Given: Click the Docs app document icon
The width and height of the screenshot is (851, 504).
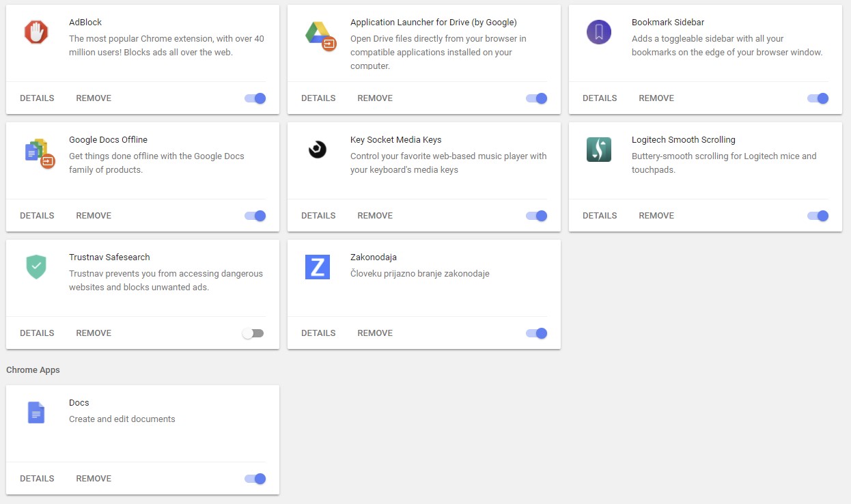Looking at the screenshot, I should click(36, 412).
